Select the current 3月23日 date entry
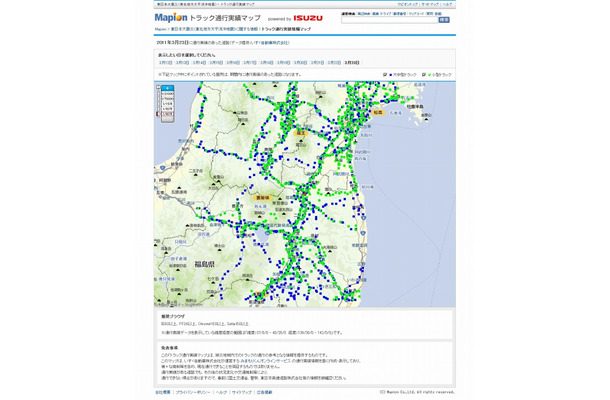 point(352,63)
